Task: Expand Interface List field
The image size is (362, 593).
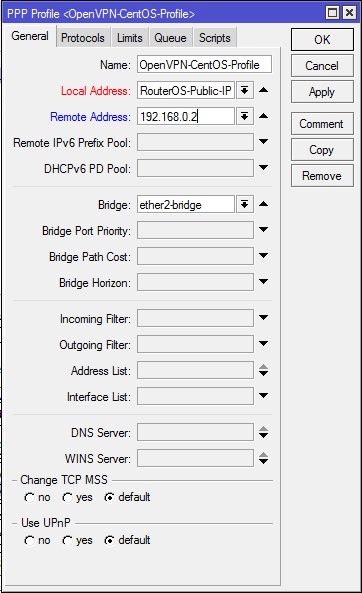Action: click(264, 396)
